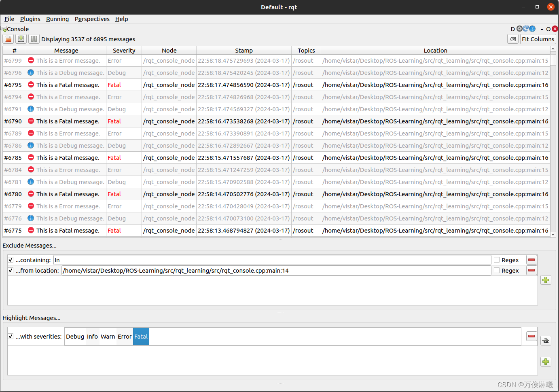Pause the message stream
The width and height of the screenshot is (559, 392).
coord(34,39)
